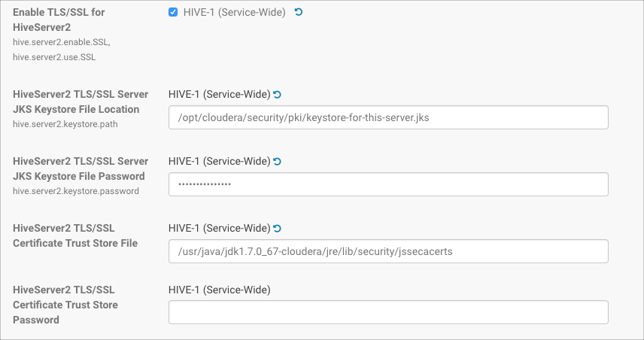Click HIVE-1 label above keystore location field
This screenshot has height=340, width=644.
pyautogui.click(x=219, y=94)
